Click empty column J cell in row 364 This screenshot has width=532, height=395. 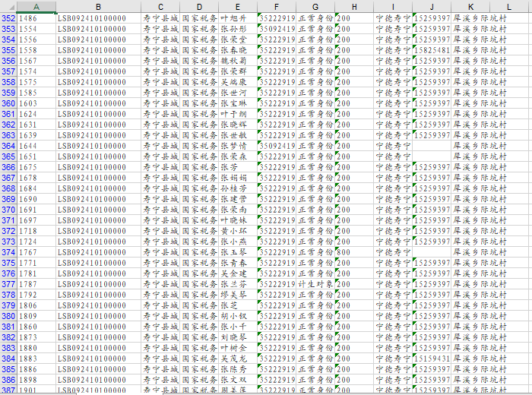click(432, 146)
